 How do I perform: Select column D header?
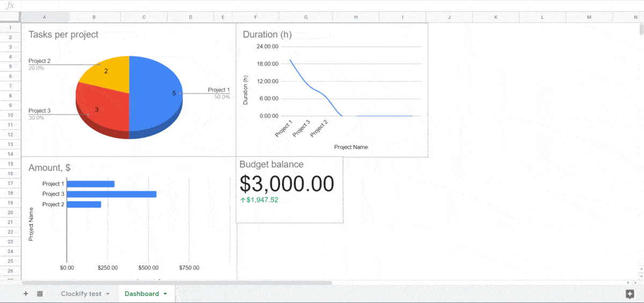tap(191, 17)
